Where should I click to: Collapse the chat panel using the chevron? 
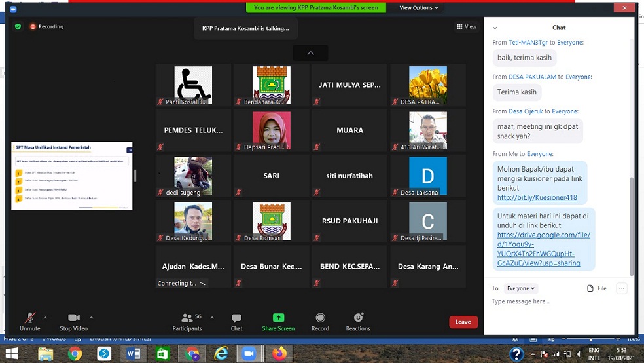495,28
